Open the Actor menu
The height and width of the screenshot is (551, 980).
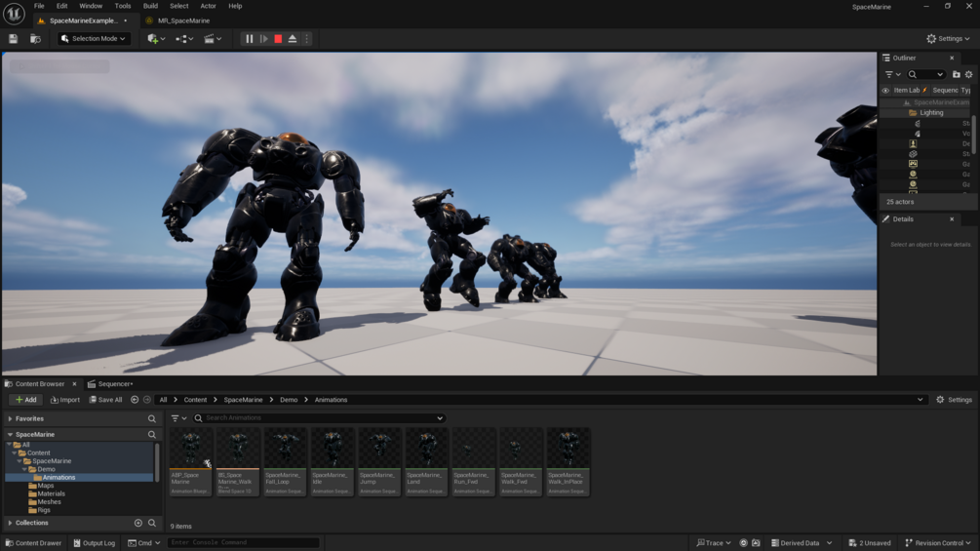[208, 6]
